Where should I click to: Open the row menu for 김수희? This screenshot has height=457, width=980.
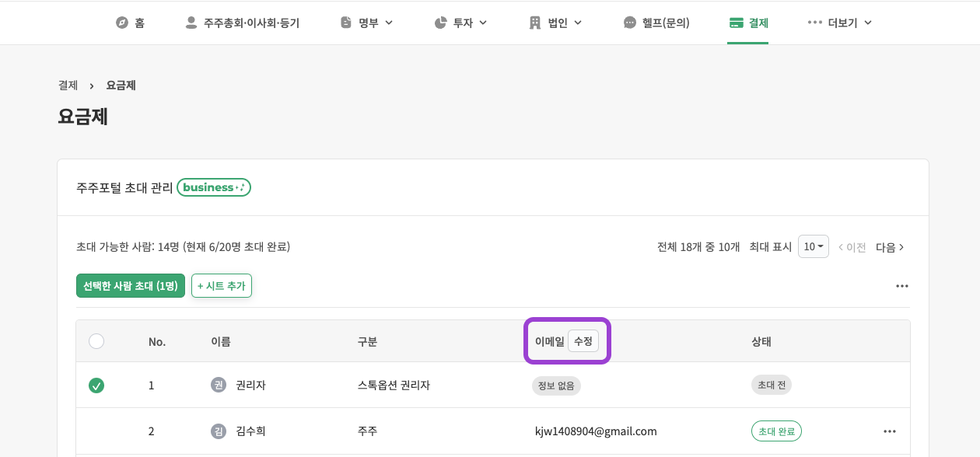[890, 431]
